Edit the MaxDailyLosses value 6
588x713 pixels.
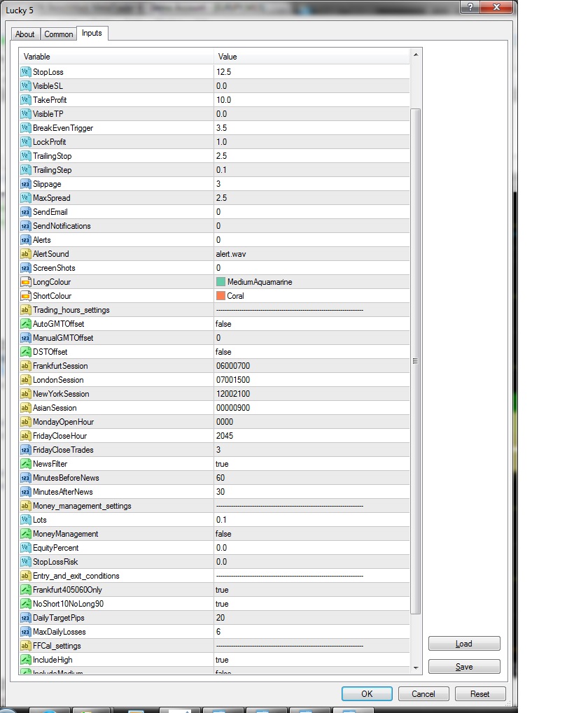[311, 632]
